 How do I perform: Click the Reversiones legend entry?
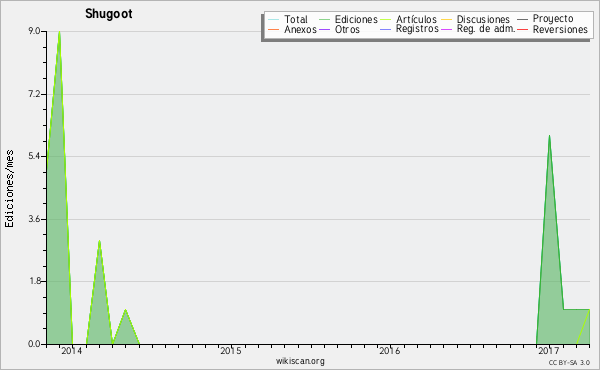(x=560, y=29)
